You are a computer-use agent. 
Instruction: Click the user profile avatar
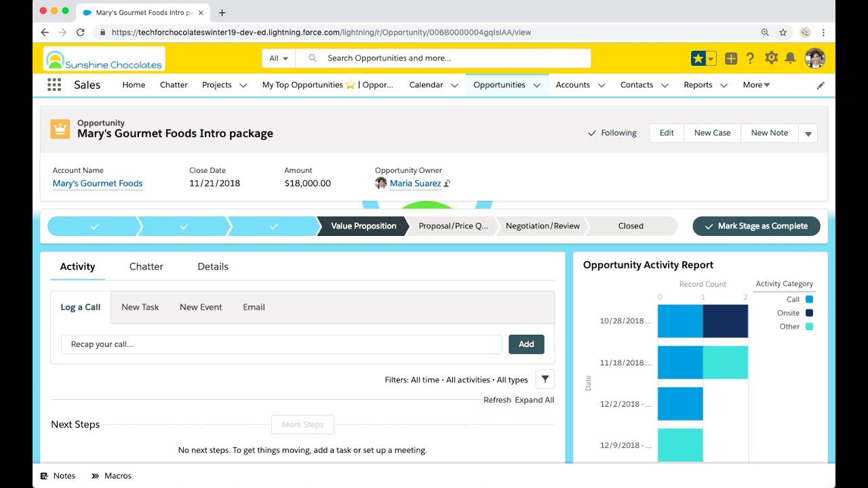814,58
